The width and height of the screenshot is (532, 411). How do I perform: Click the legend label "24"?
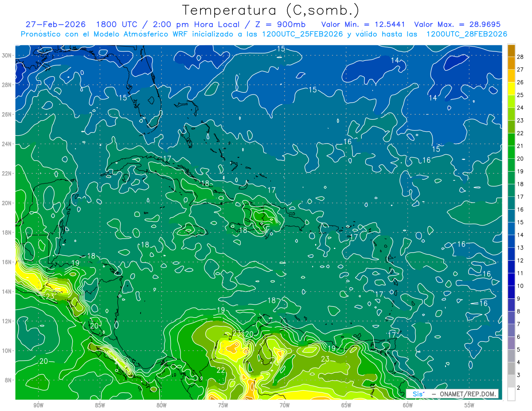[520, 108]
